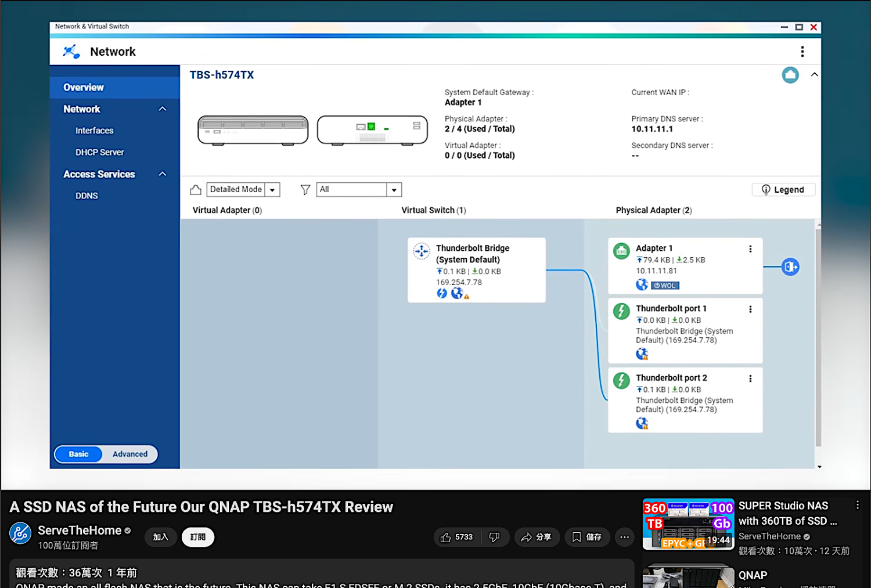
Task: Switch to Basic mode
Action: (x=79, y=454)
